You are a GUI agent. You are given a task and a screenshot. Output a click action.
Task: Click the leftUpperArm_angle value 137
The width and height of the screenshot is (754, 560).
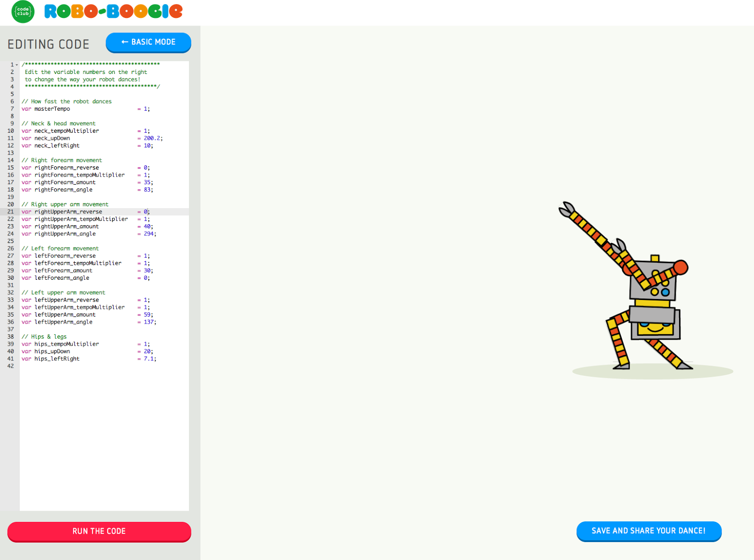point(148,322)
